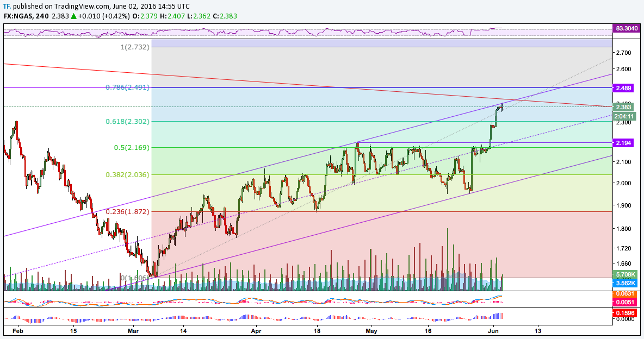Image resolution: width=644 pixels, height=339 pixels.
Task: Click the 1.800 price axis label
Action: coord(623,229)
